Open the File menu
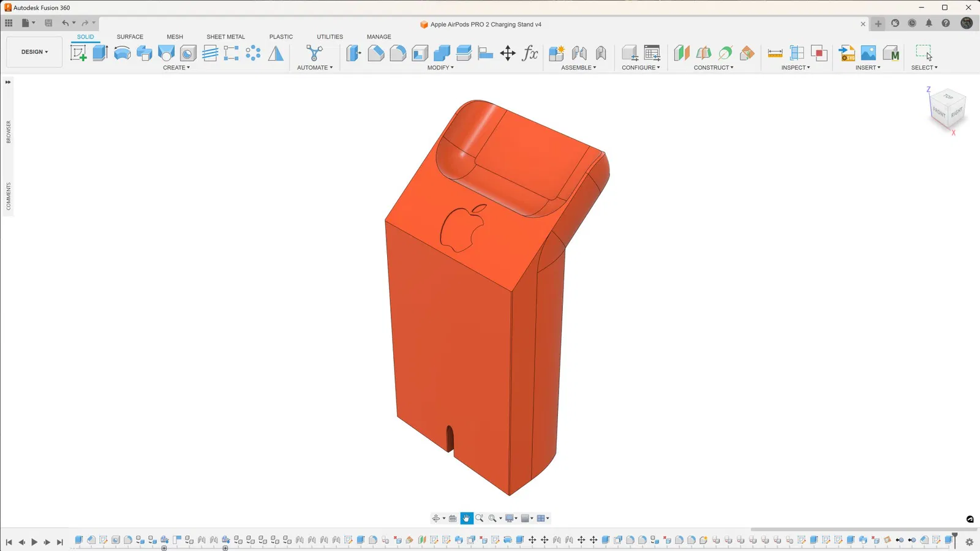Screen dimensions: 980x551 (28, 23)
